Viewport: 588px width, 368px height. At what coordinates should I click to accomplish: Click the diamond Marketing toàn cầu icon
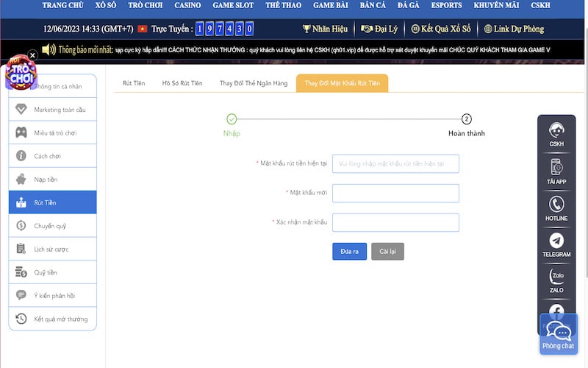[21, 109]
